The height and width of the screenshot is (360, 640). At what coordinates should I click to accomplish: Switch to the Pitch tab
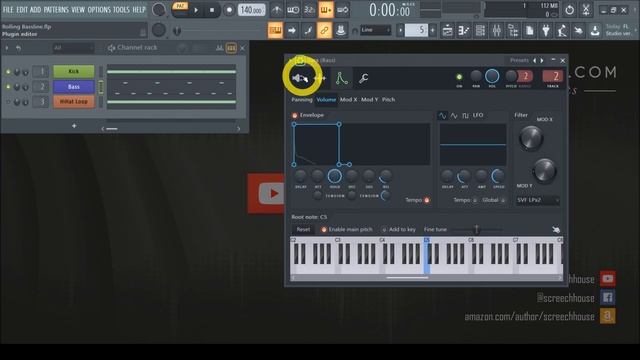389,100
